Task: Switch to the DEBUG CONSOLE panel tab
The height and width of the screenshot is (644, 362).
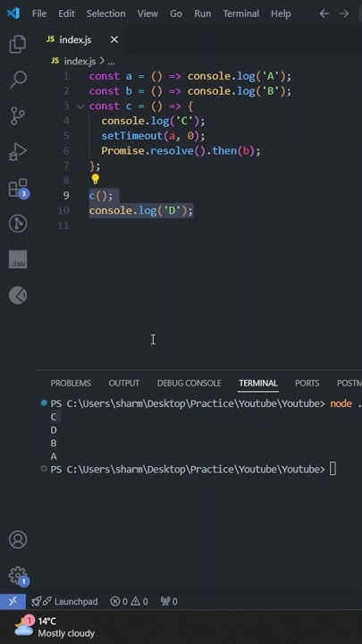Action: point(189,383)
